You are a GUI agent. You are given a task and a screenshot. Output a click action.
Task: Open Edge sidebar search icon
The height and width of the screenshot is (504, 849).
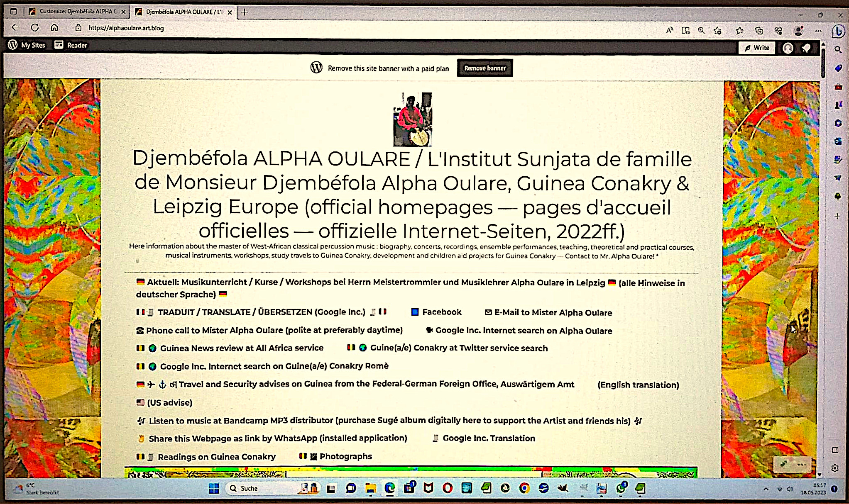coord(838,50)
